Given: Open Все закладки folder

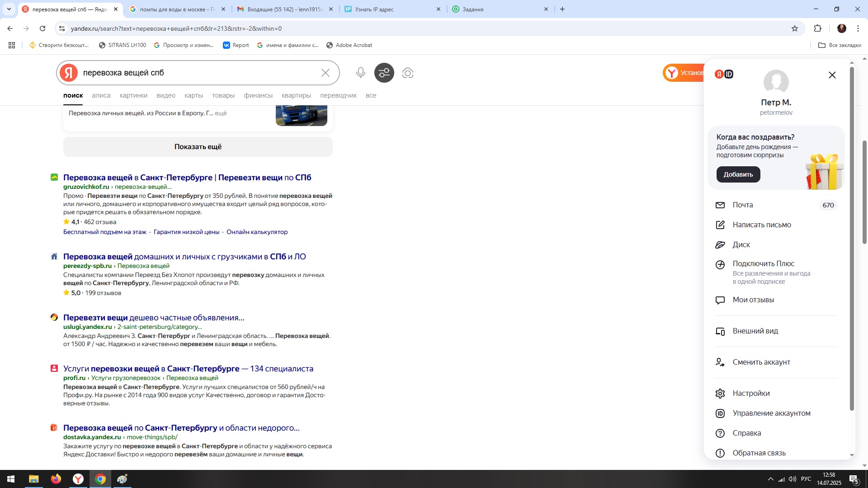Looking at the screenshot, I should [840, 45].
